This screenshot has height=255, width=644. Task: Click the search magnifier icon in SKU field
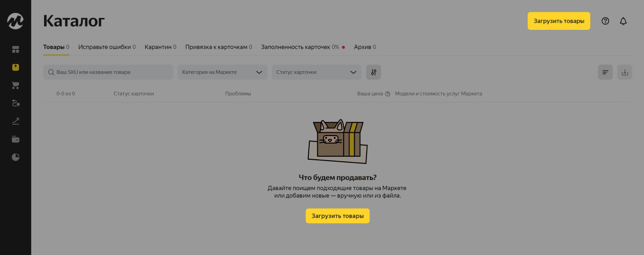point(51,72)
